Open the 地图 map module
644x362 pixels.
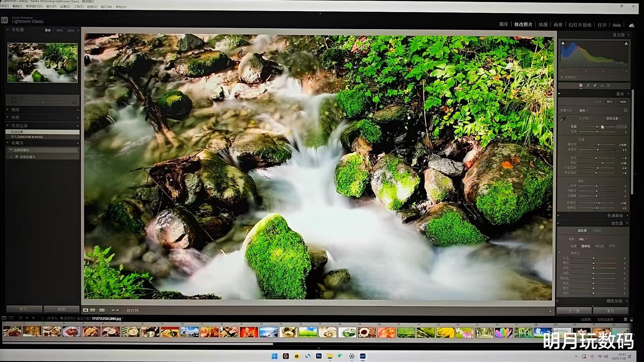coord(543,24)
